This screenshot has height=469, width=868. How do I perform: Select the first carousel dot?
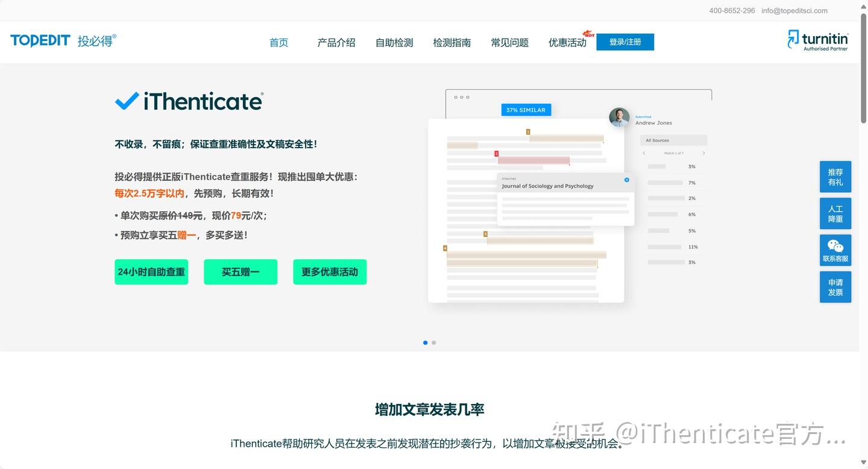[425, 342]
